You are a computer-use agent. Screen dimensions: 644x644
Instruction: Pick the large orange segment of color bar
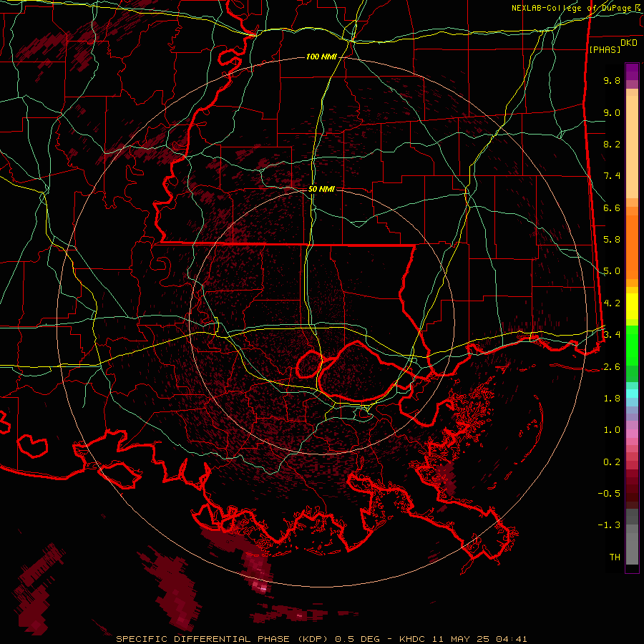[632, 248]
